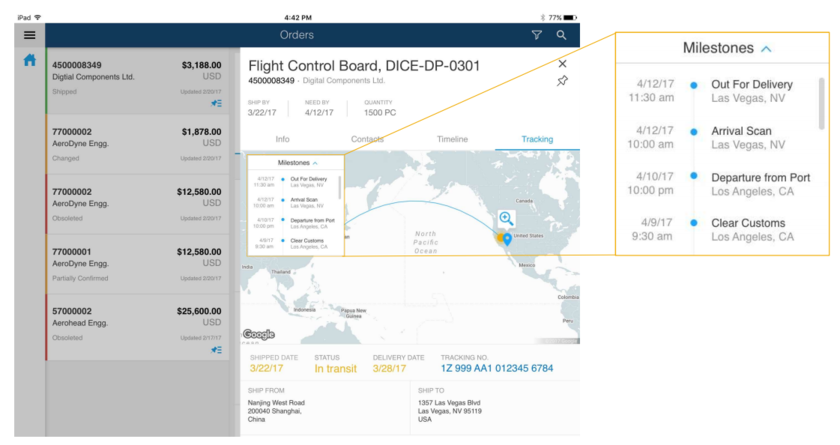
Task: Pin the Flight Control Board order
Action: pos(562,81)
